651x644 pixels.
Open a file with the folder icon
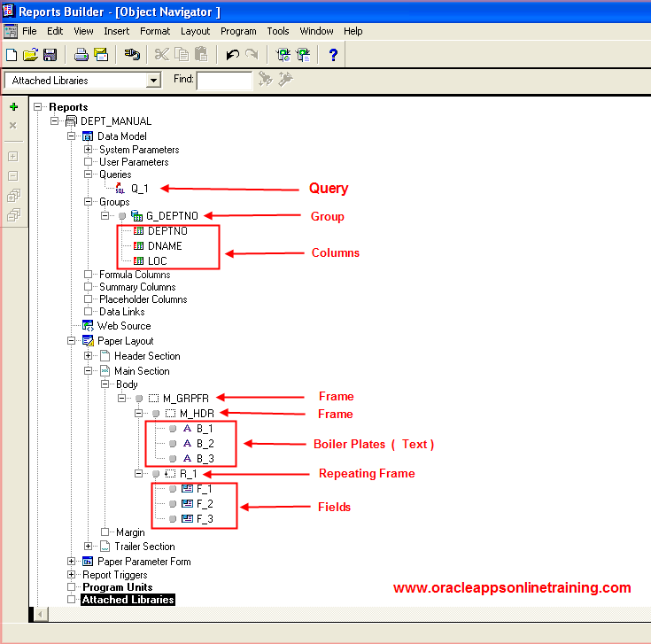point(30,55)
